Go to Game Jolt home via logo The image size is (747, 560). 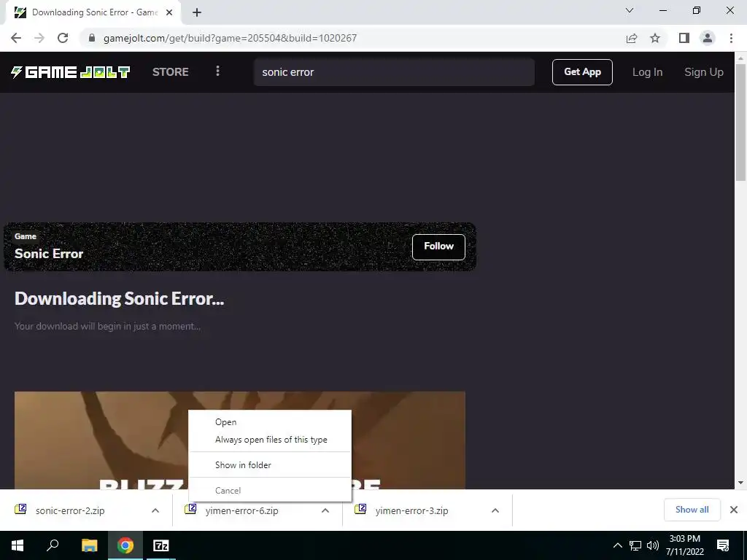(71, 72)
